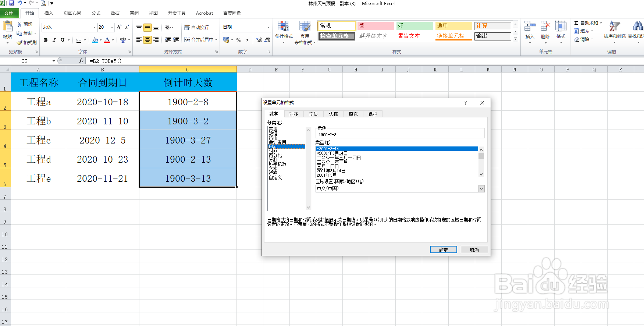Screen dimensions: 644x326
Task: Click the Comma Style icon
Action: click(x=247, y=40)
